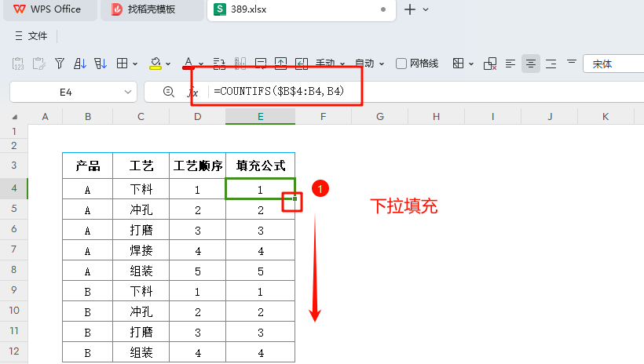Align cell text to the left

[510, 64]
